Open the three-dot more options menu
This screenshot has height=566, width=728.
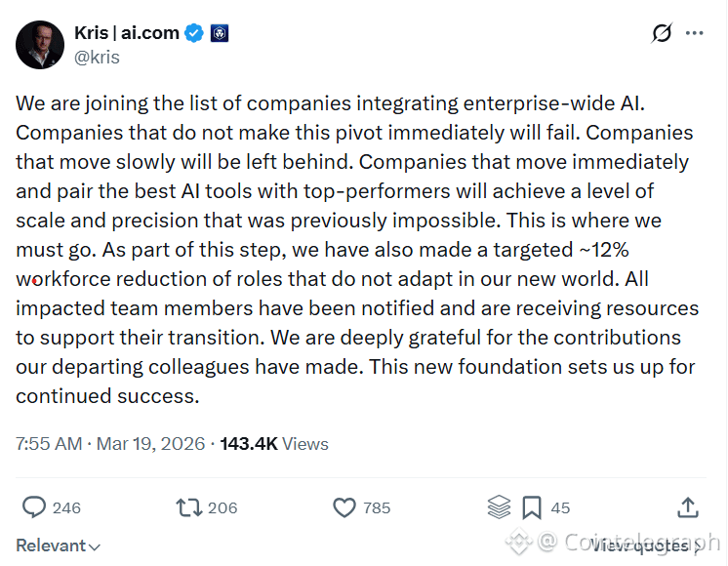pyautogui.click(x=695, y=33)
